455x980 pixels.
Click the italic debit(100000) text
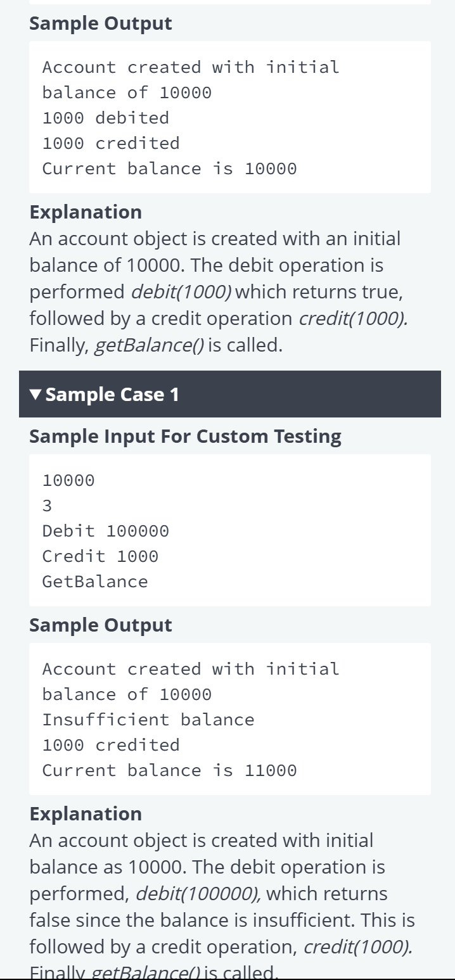pyautogui.click(x=198, y=894)
